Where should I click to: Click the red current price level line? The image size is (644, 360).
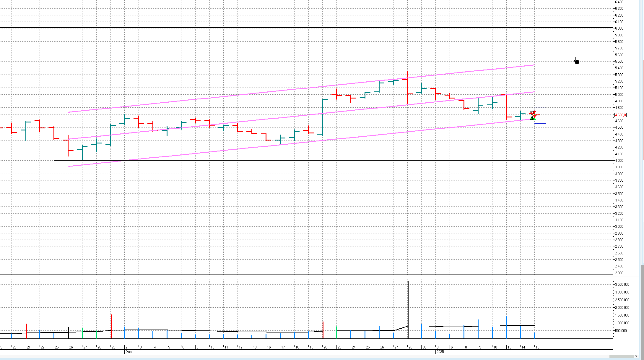tap(555, 115)
